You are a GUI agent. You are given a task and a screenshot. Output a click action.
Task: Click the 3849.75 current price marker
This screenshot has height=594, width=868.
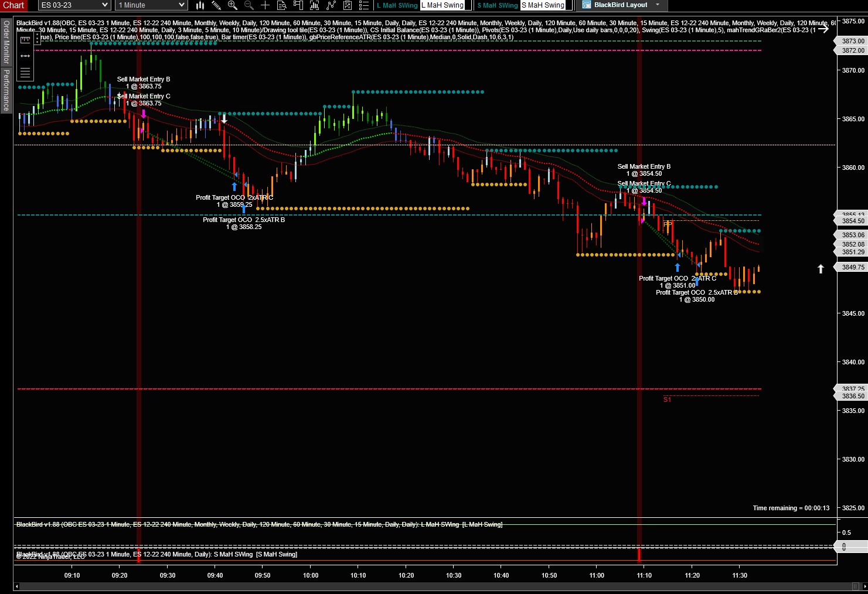[x=850, y=267]
